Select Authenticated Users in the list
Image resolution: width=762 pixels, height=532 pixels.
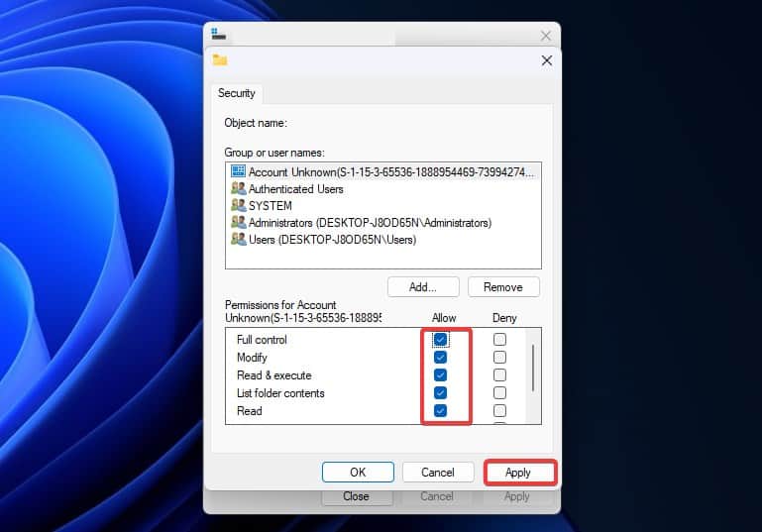295,189
